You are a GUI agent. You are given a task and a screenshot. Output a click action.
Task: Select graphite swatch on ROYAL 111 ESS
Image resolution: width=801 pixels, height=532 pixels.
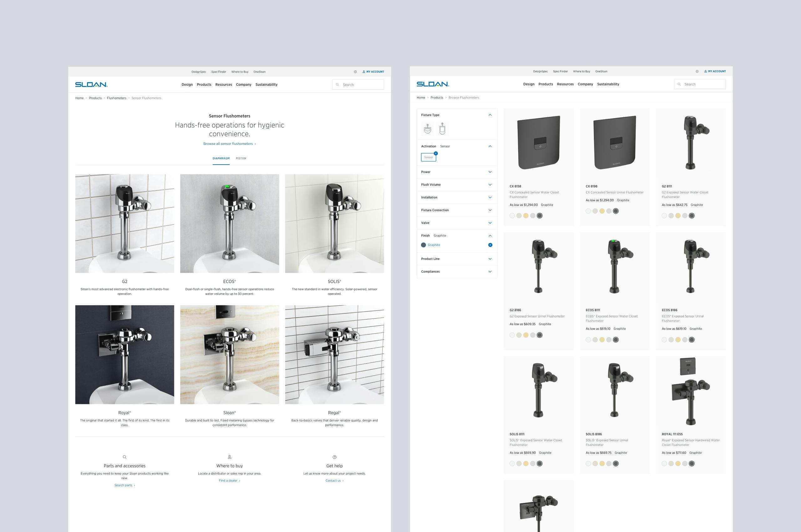[692, 463]
